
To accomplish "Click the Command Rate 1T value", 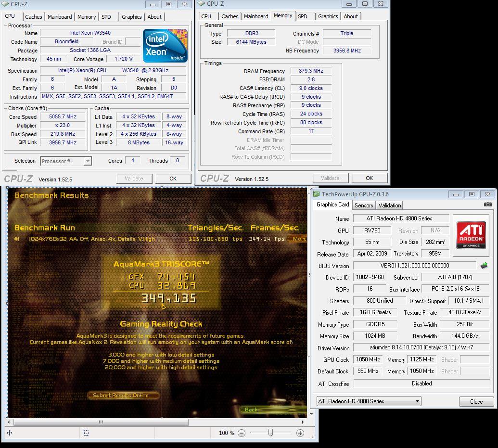I will point(311,131).
